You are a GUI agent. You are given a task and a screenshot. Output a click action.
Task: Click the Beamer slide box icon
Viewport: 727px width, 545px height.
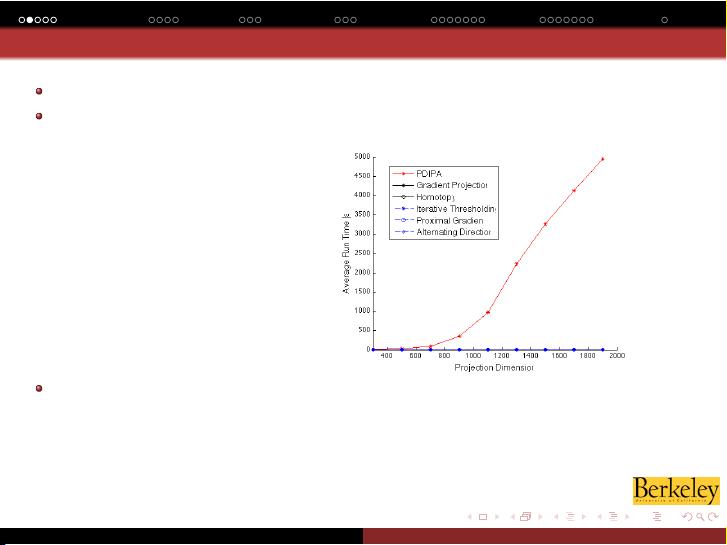click(x=483, y=517)
